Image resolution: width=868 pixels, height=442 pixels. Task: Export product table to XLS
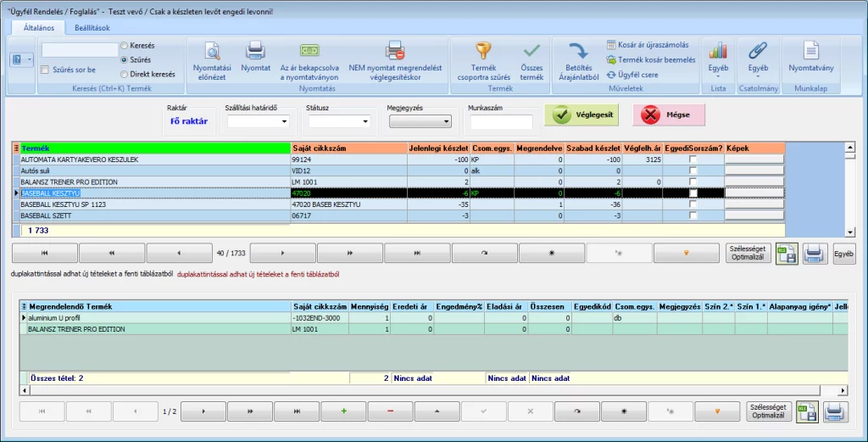tap(787, 254)
